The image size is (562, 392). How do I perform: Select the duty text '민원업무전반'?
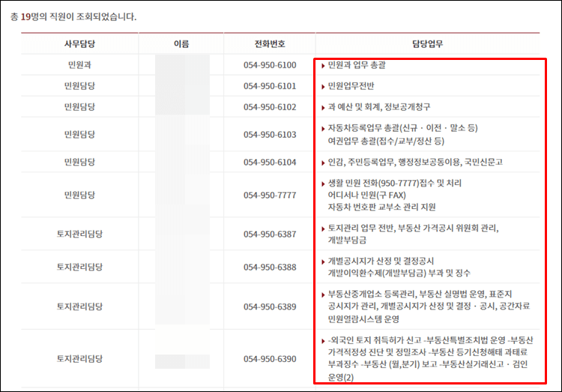[351, 85]
